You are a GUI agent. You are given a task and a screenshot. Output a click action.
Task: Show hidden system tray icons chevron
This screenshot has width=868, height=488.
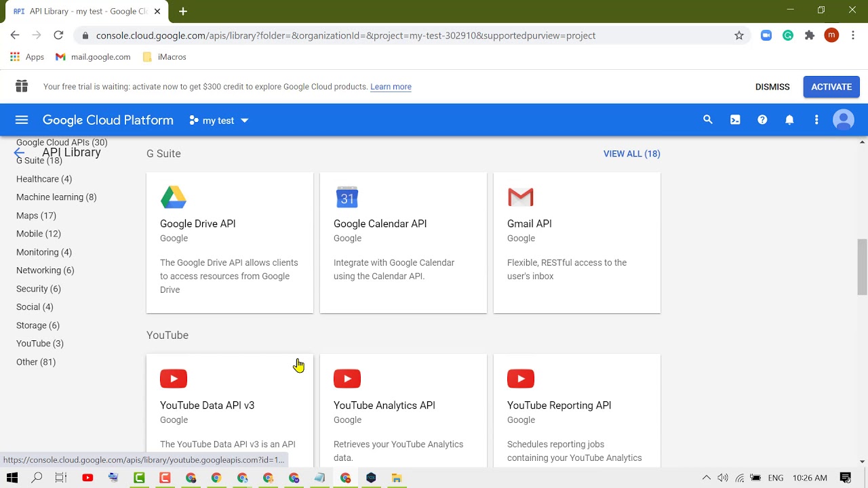pyautogui.click(x=706, y=478)
